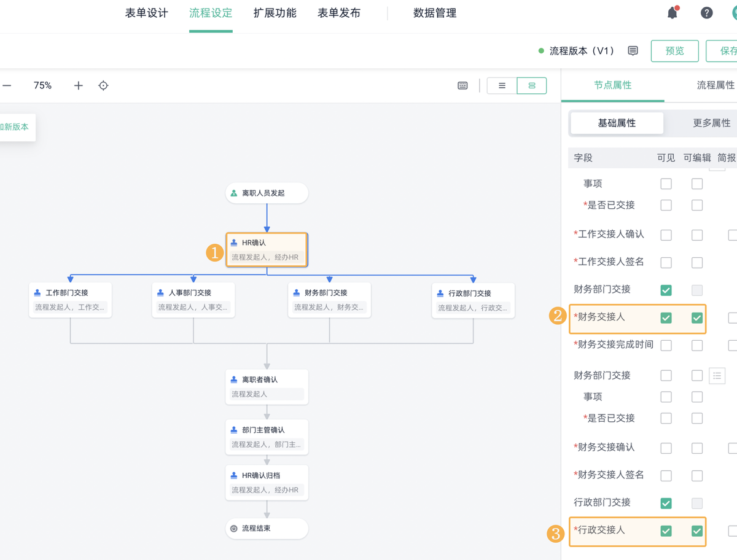Screen dimensions: 737x560
Task: Click the zoom out minus icon
Action: pos(7,85)
